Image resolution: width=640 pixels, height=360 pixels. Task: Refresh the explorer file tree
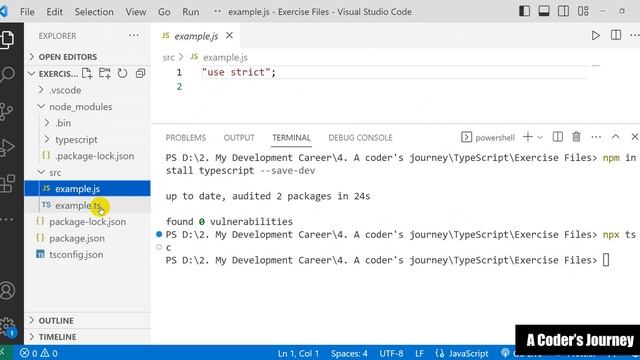tap(122, 73)
